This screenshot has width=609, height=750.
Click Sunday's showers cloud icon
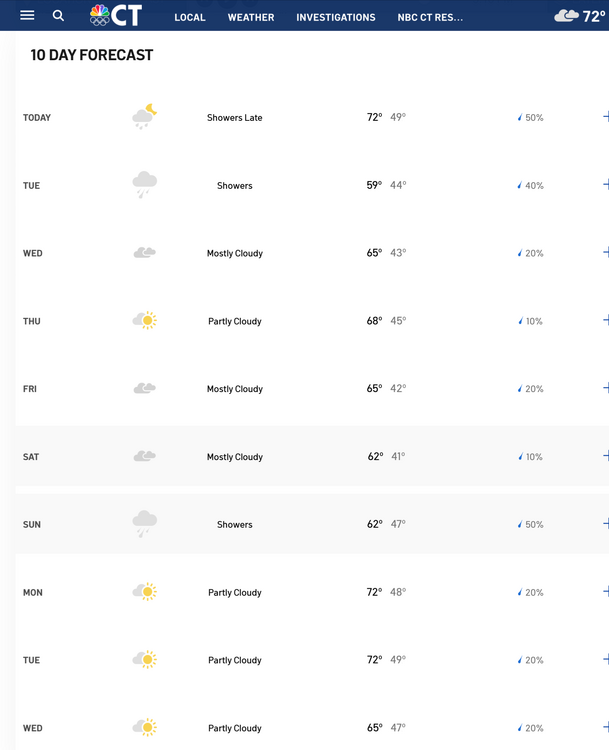click(144, 524)
